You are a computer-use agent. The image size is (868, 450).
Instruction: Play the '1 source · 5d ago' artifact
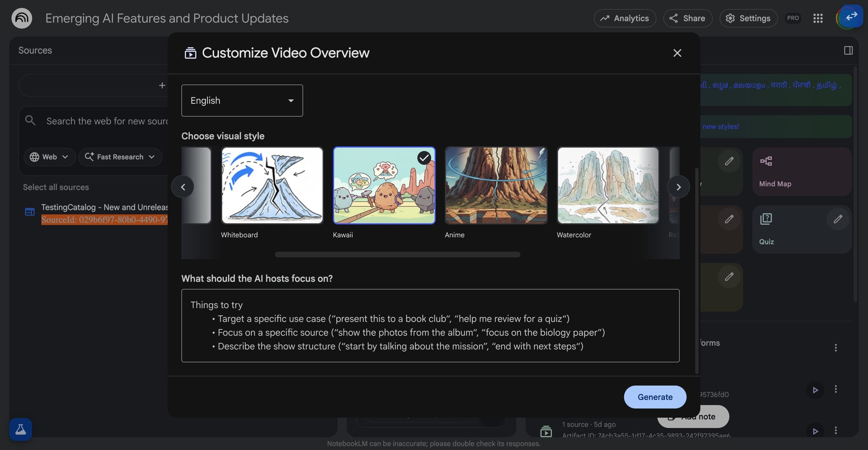(x=815, y=431)
